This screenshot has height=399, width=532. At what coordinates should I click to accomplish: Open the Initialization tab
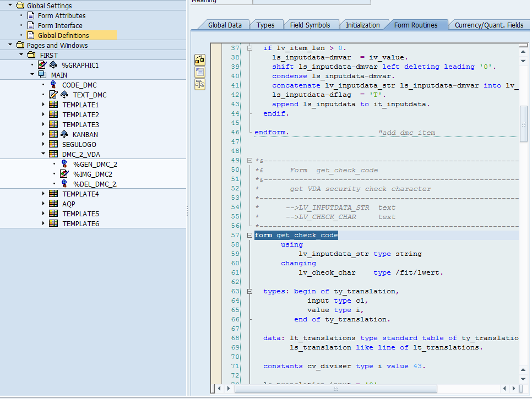tap(362, 25)
